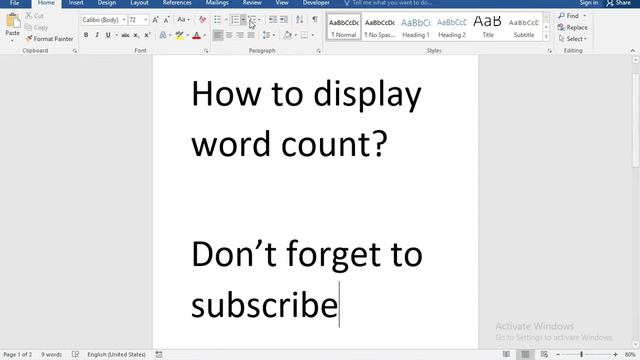Apply subscript formatting
The height and width of the screenshot is (360, 640).
136,36
